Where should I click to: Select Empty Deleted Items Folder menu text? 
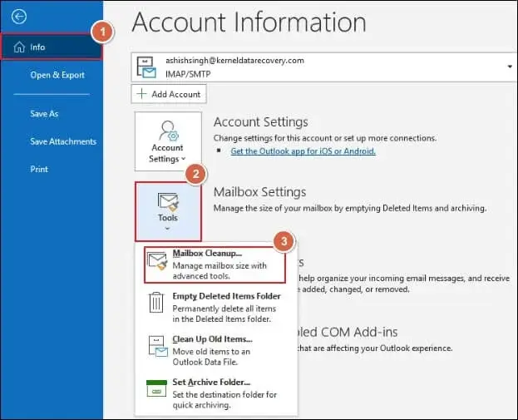coord(226,296)
